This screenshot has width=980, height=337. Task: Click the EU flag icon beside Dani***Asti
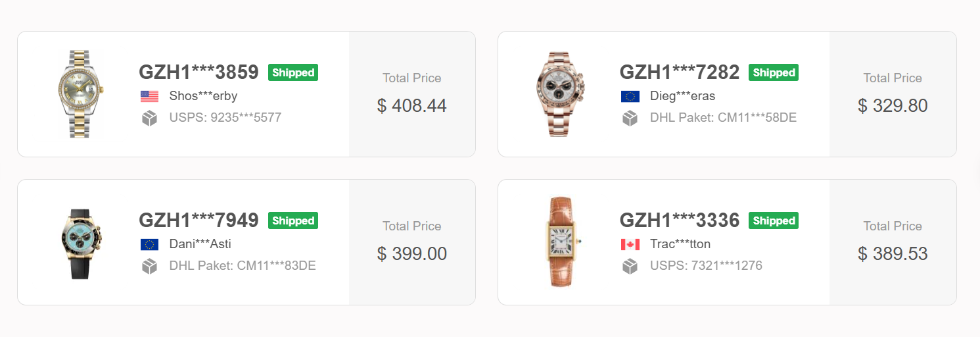[149, 245]
